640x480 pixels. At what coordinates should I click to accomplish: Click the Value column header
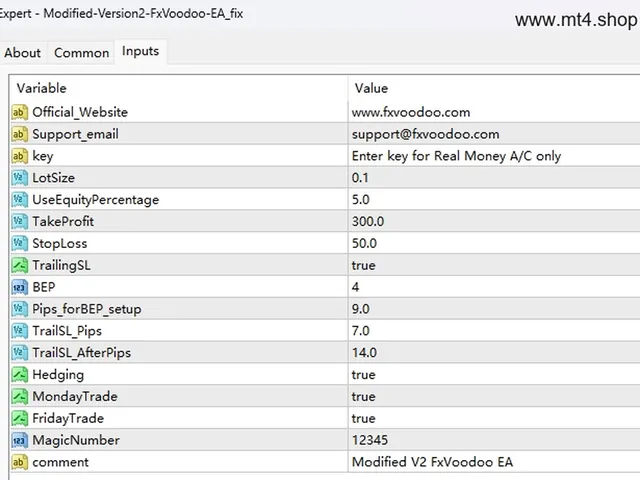[x=494, y=88]
